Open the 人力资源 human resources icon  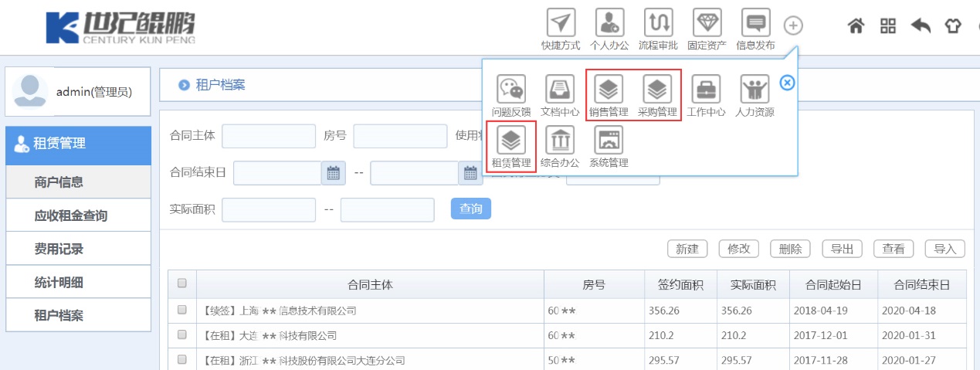click(x=754, y=90)
